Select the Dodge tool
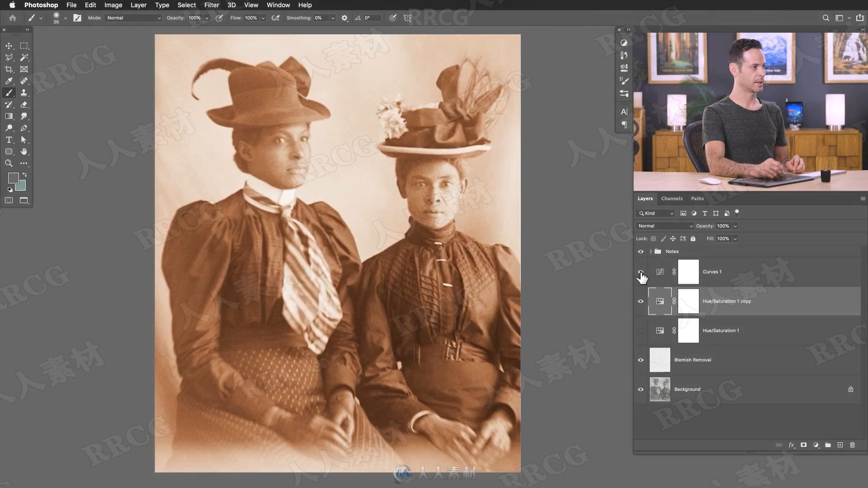This screenshot has width=868, height=488. coord(9,128)
